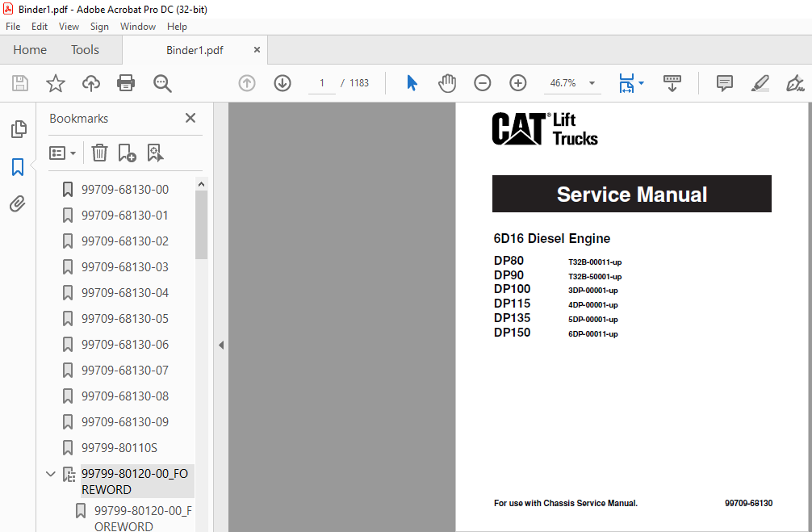Click the Fit width page icon
The width and height of the screenshot is (812, 532).
[x=626, y=83]
